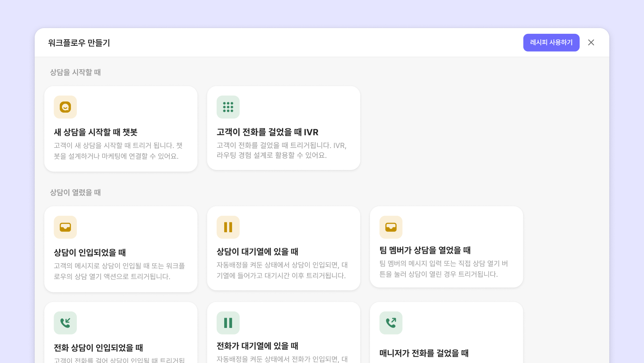Click the yellow pause icon for 상담이 대기열에 있을 때
Screen dimensions: 644x363
pos(228,227)
